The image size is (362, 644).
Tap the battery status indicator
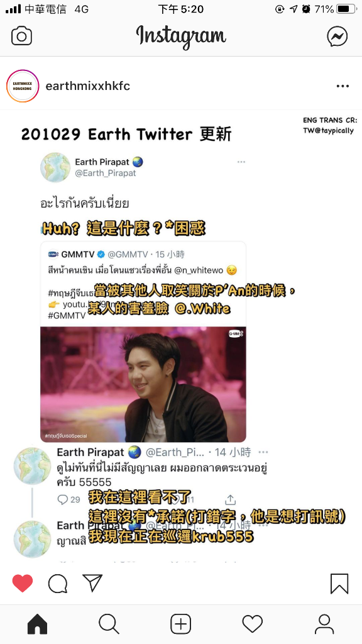pos(346,9)
